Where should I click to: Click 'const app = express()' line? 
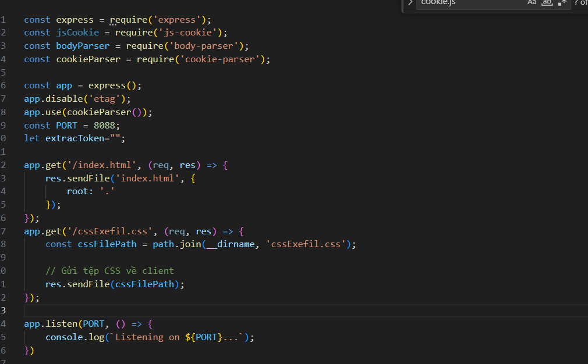(x=83, y=85)
